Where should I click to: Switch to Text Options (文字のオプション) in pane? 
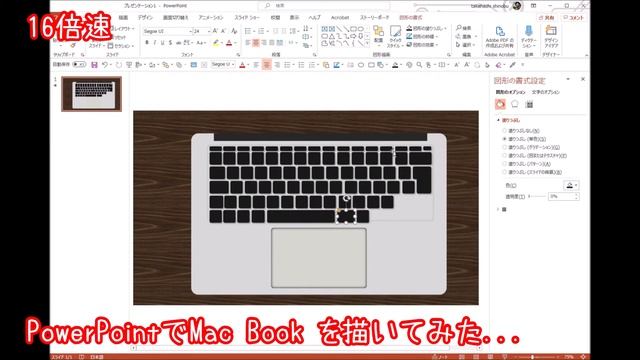[546, 92]
